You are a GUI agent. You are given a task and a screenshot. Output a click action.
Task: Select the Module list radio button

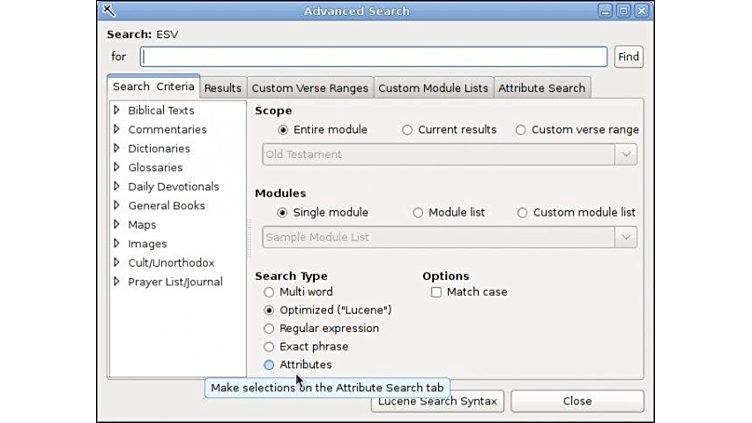click(418, 213)
